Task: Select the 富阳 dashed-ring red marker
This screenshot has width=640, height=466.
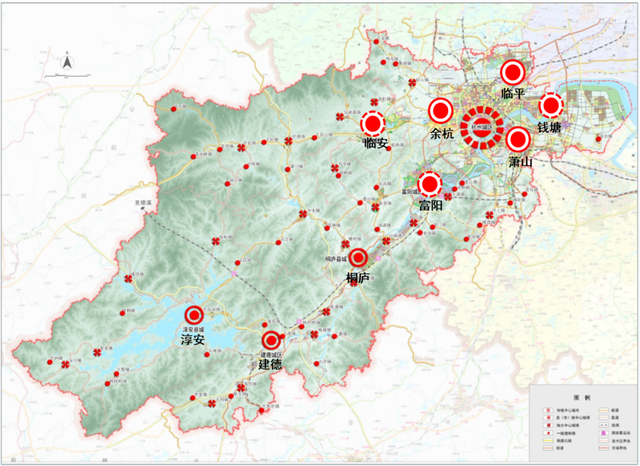Action: point(429,184)
